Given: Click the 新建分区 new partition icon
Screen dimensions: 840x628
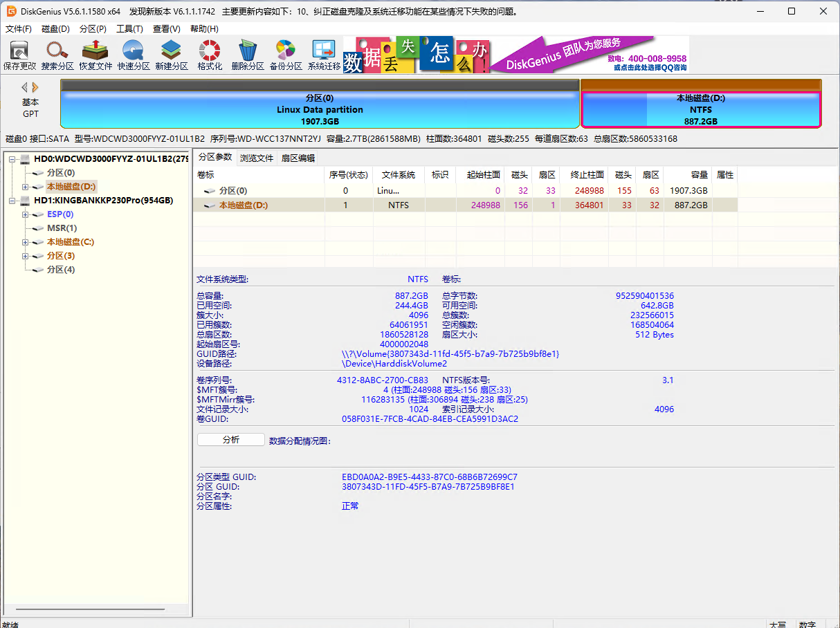Looking at the screenshot, I should pyautogui.click(x=172, y=55).
